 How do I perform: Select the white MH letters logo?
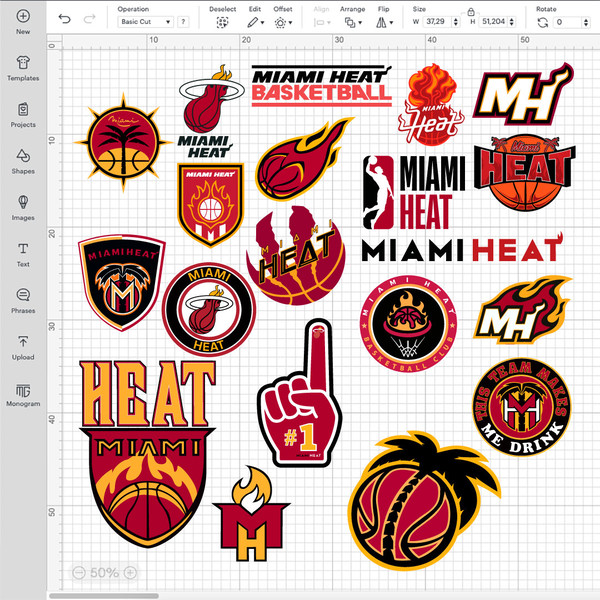pyautogui.click(x=523, y=94)
